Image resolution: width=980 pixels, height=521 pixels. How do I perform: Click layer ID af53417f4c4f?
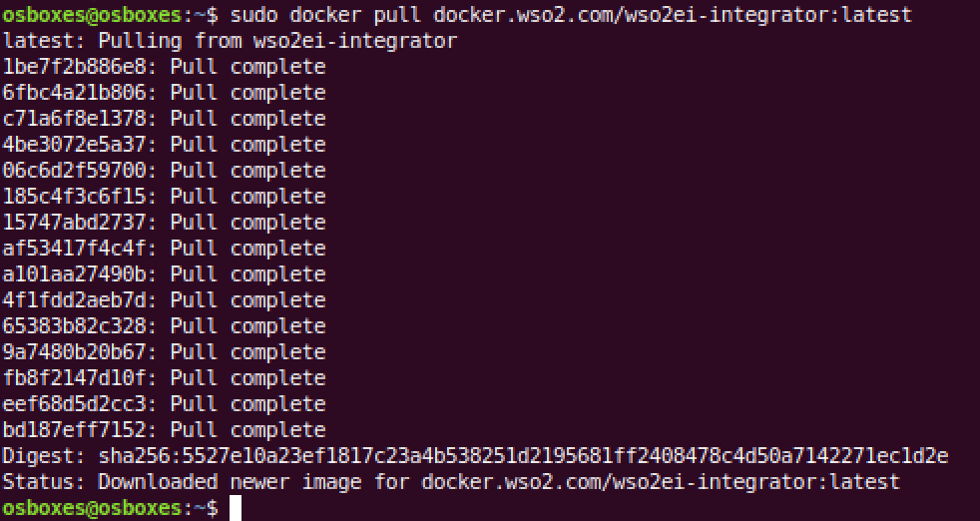(80, 249)
